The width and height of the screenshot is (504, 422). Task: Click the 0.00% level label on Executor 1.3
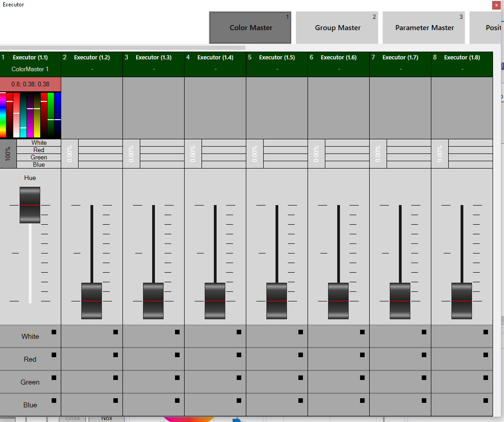point(132,153)
